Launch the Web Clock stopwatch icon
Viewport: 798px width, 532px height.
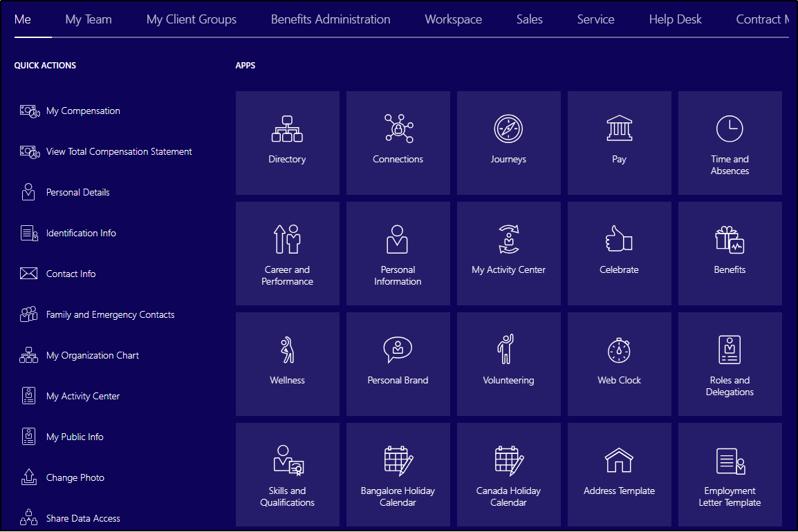619,350
